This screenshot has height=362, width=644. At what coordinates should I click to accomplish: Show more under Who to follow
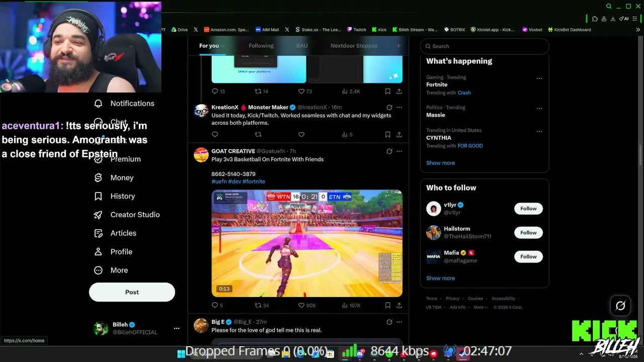pyautogui.click(x=440, y=279)
